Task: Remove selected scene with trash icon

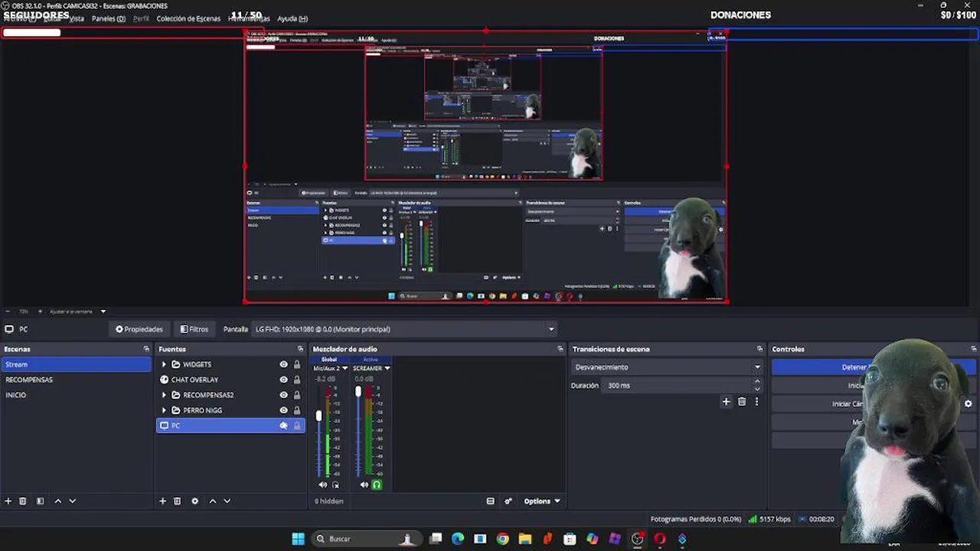Action: [x=23, y=501]
